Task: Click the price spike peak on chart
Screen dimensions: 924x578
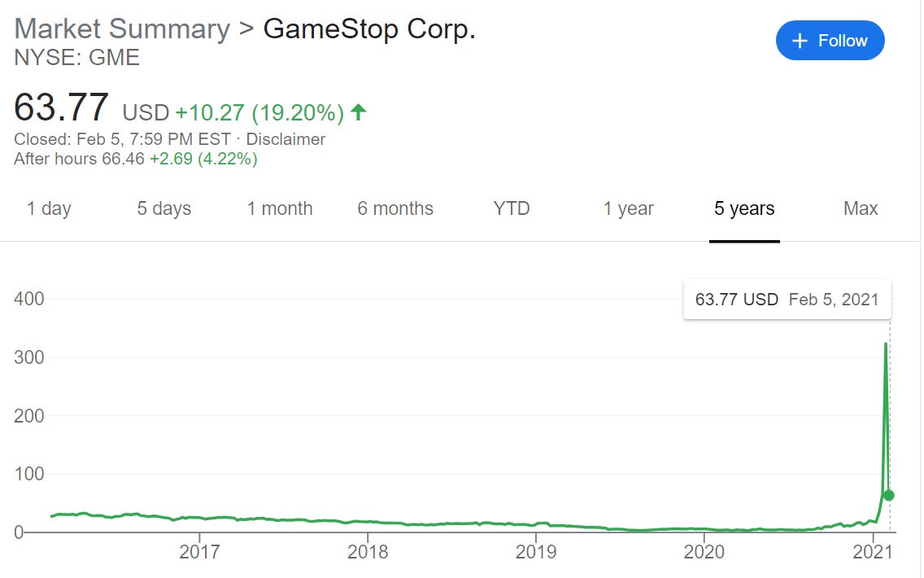Action: click(x=885, y=344)
